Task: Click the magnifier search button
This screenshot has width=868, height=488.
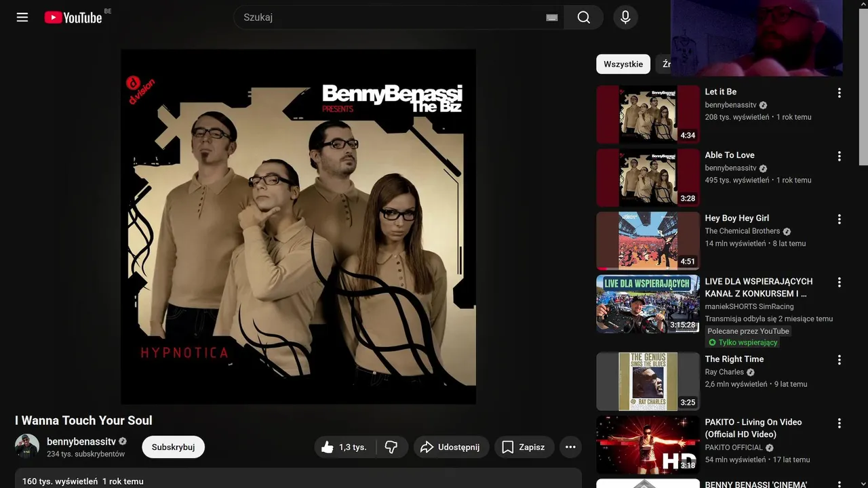Action: (x=584, y=18)
